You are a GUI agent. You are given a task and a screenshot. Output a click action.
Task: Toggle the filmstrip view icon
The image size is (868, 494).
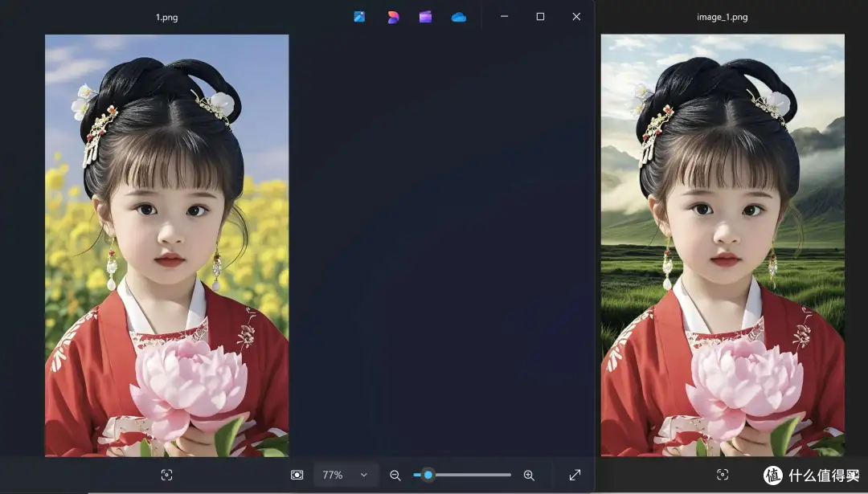pyautogui.click(x=297, y=475)
